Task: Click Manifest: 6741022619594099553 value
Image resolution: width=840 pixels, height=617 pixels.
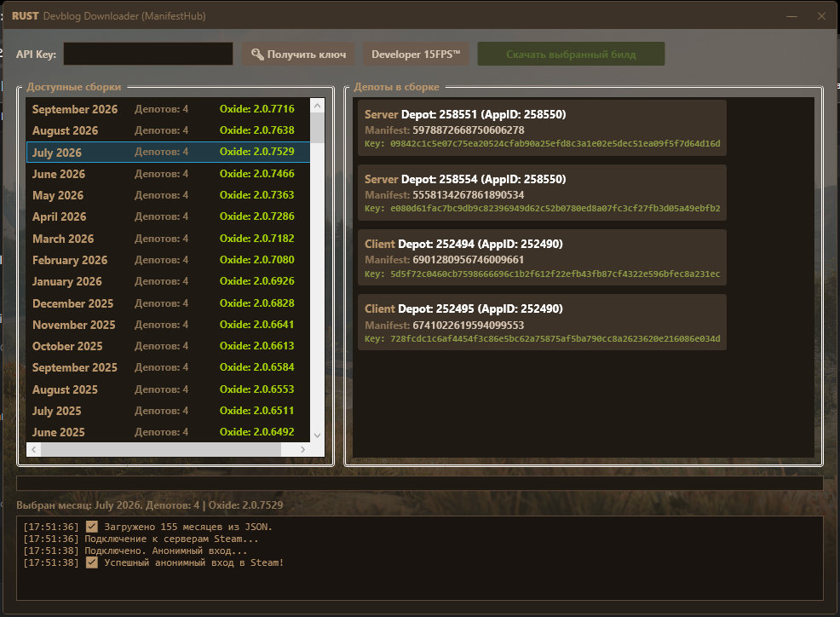Action: [x=469, y=326]
